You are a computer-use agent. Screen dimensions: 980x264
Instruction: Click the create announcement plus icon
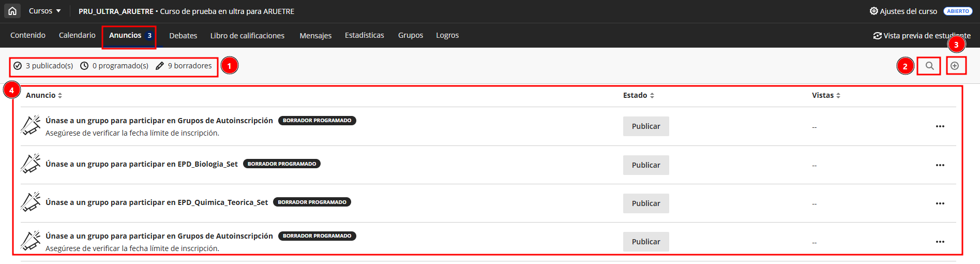[955, 66]
